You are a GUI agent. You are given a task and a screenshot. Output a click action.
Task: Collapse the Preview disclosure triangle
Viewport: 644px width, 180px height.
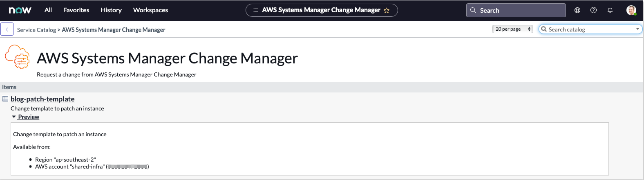pos(14,117)
